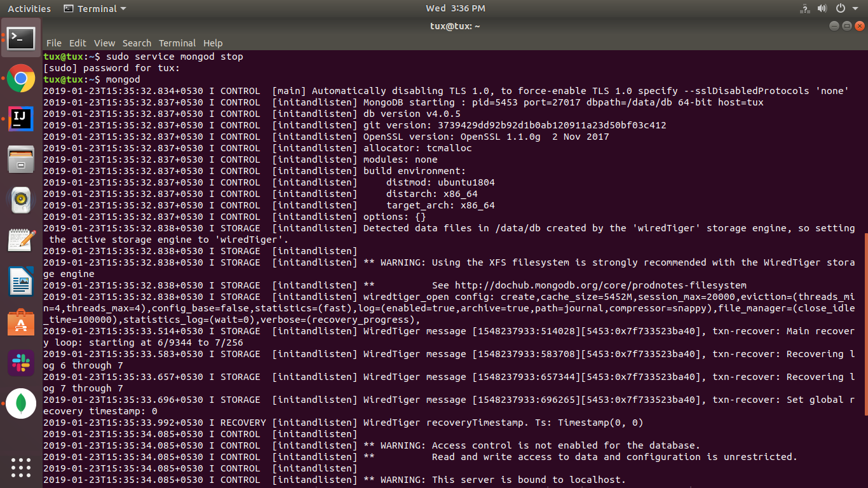Click the window title 'tux@tux: ~'
868x488 pixels.
pyautogui.click(x=455, y=26)
